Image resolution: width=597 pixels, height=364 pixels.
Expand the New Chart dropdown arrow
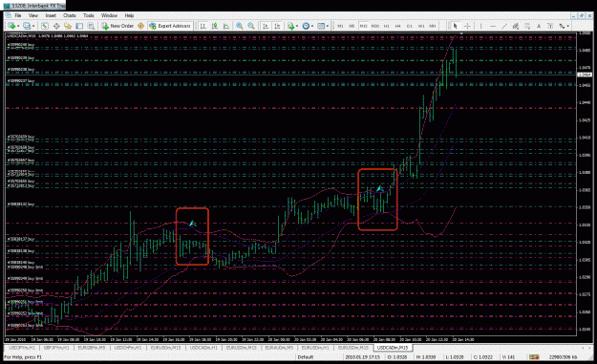coord(18,26)
